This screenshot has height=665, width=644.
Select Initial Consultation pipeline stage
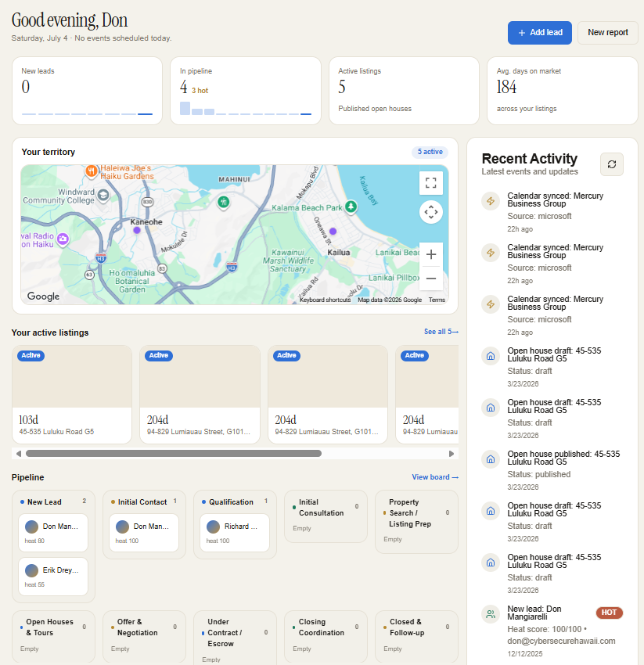[326, 516]
